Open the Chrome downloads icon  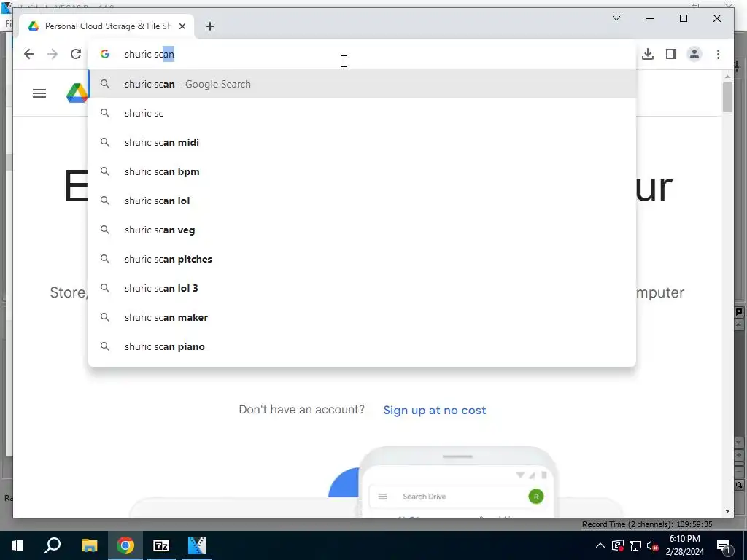coord(648,54)
